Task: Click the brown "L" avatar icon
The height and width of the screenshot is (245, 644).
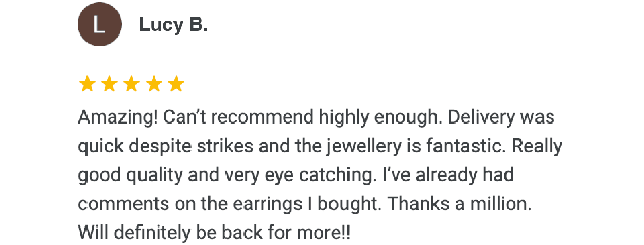Action: [99, 24]
